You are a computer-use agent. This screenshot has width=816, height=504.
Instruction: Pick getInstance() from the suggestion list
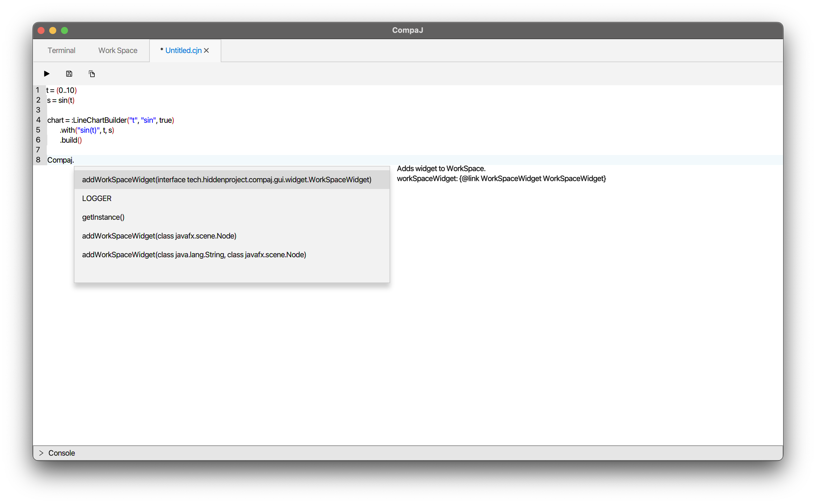103,217
